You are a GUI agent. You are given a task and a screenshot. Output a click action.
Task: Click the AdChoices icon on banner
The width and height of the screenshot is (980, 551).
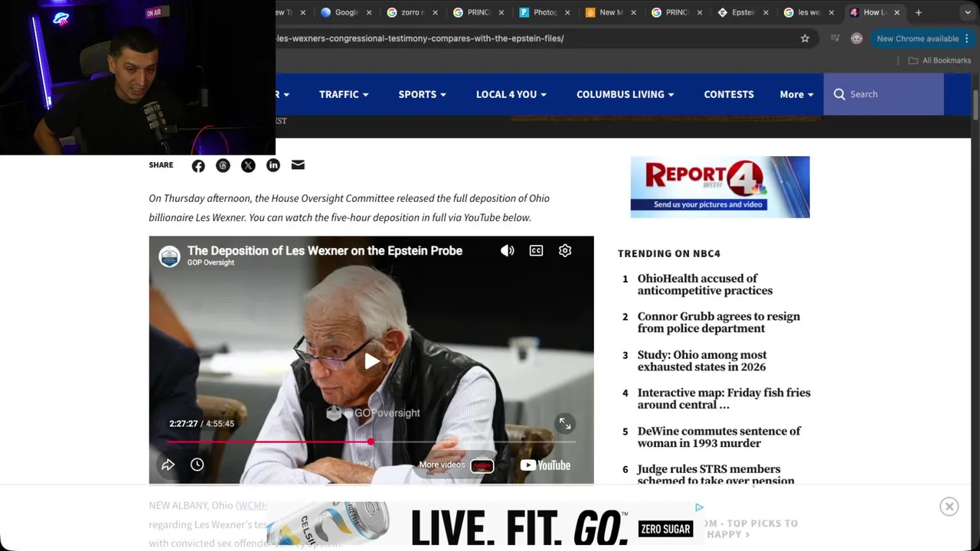pos(699,507)
